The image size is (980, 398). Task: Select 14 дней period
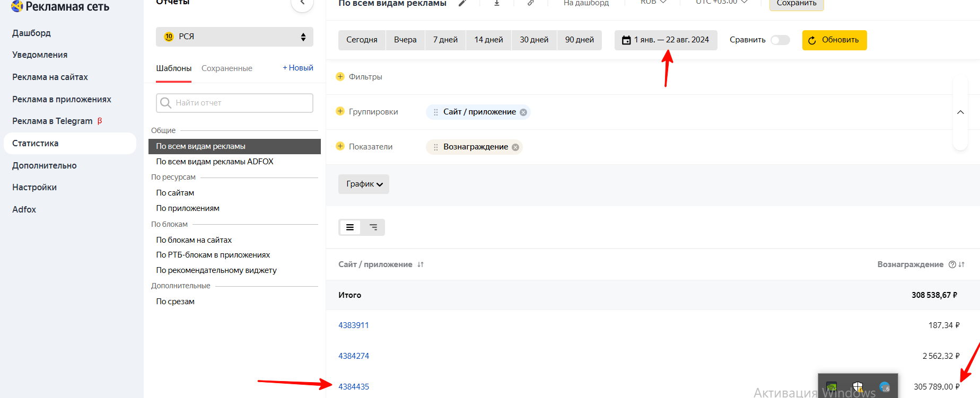click(x=488, y=40)
